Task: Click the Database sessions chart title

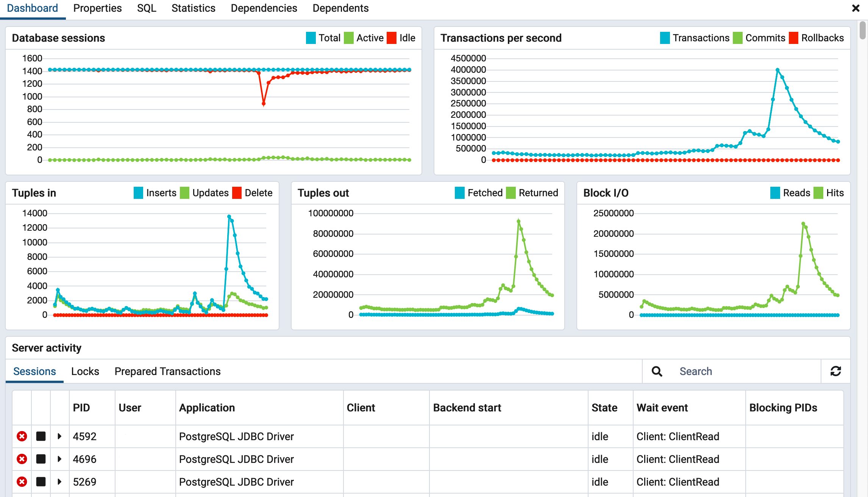Action: [58, 38]
